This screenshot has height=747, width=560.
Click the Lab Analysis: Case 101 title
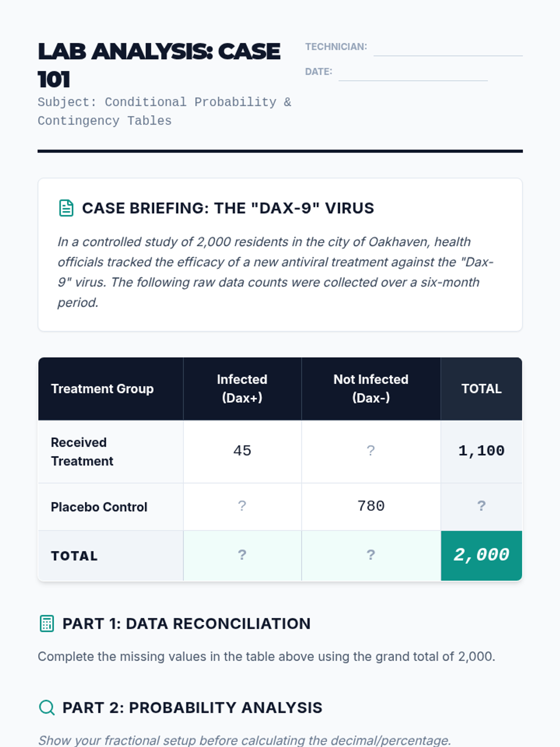coord(159,65)
